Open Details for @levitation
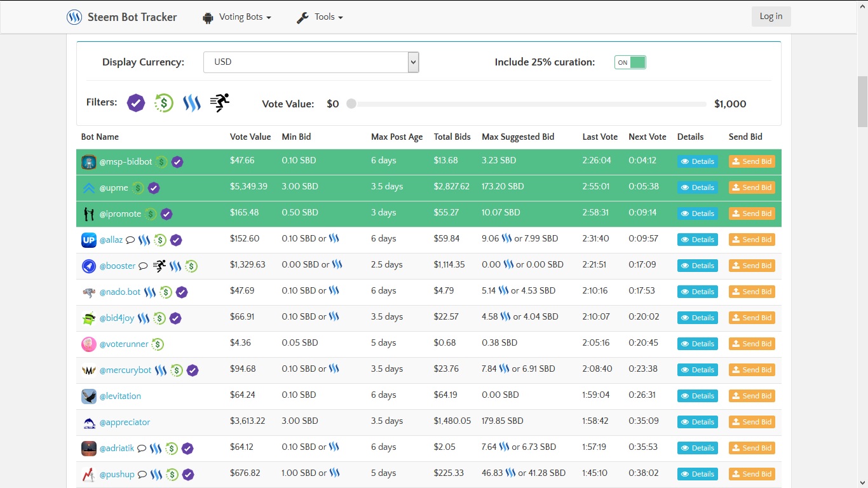 click(698, 396)
